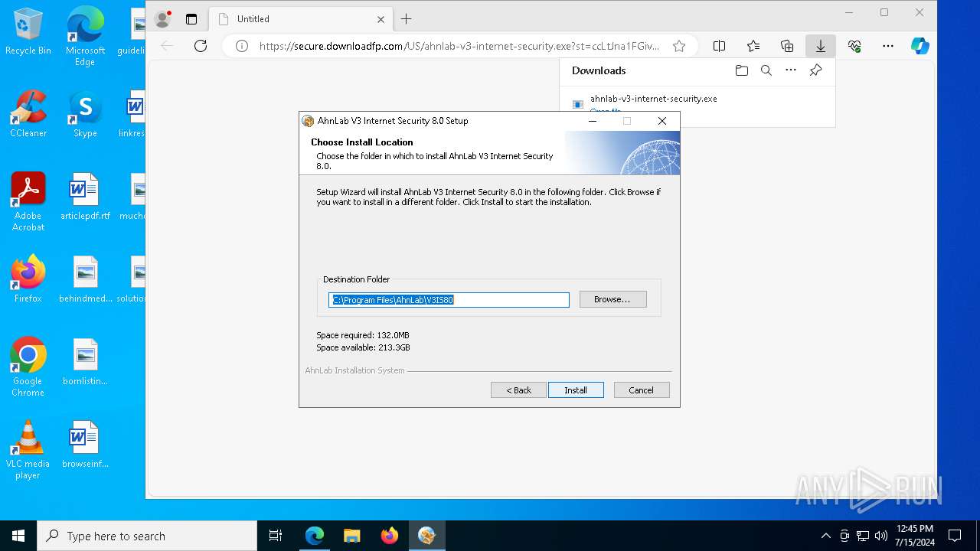This screenshot has width=980, height=551.
Task: Open notification center
Action: 955,536
